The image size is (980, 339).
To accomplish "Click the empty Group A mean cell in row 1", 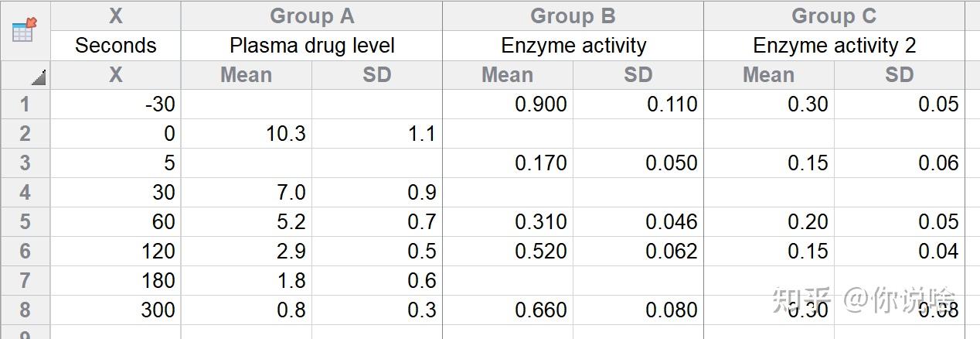I will [x=246, y=104].
